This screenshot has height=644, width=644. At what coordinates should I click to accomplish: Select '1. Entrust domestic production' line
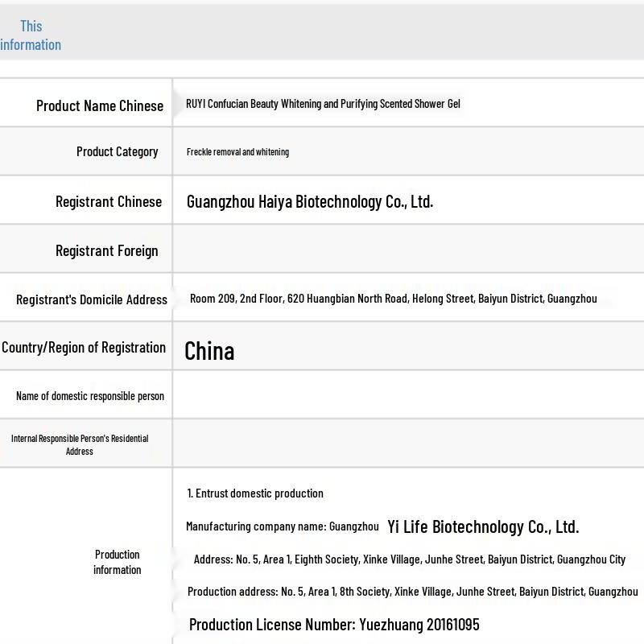pos(255,493)
